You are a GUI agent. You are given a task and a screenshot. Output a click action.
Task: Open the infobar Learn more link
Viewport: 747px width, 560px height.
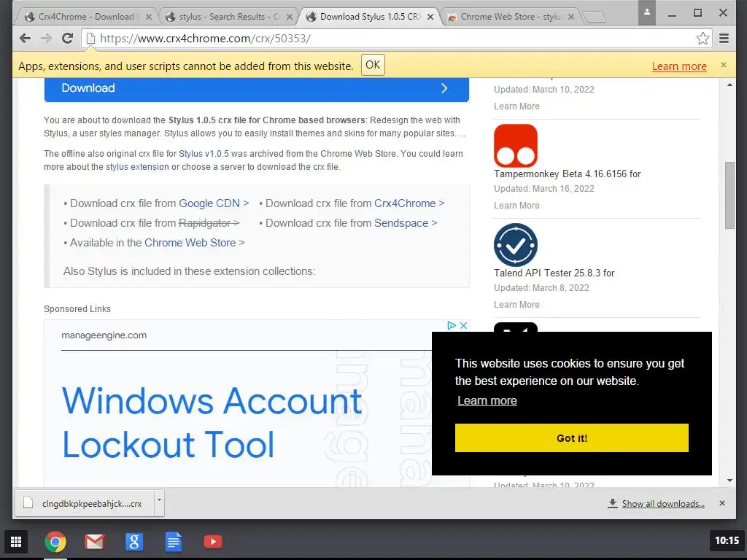tap(679, 66)
